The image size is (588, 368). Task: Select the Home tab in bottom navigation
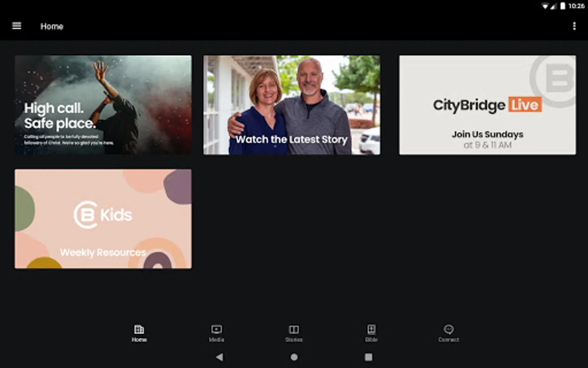(x=139, y=334)
